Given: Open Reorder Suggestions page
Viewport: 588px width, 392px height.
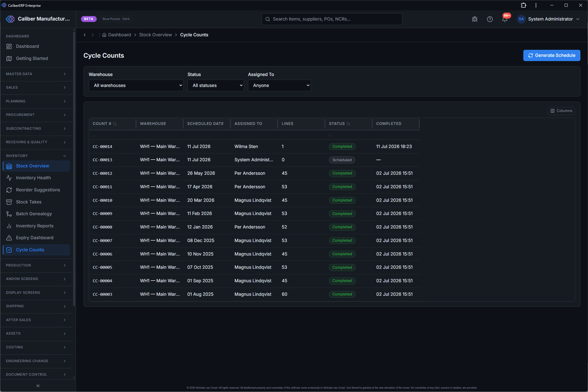Looking at the screenshot, I should [x=37, y=190].
